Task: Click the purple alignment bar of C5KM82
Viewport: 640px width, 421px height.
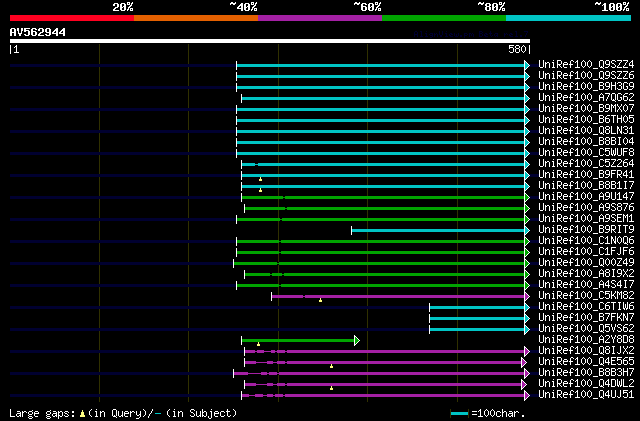Action: click(x=398, y=296)
